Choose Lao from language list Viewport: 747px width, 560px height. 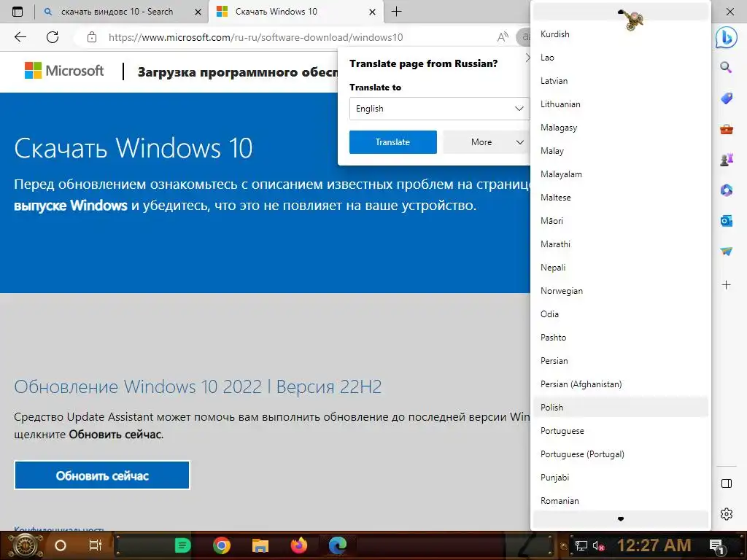pyautogui.click(x=620, y=57)
